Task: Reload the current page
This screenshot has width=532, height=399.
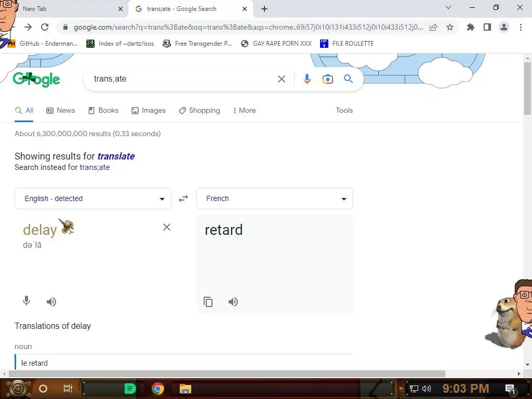Action: pos(45,27)
